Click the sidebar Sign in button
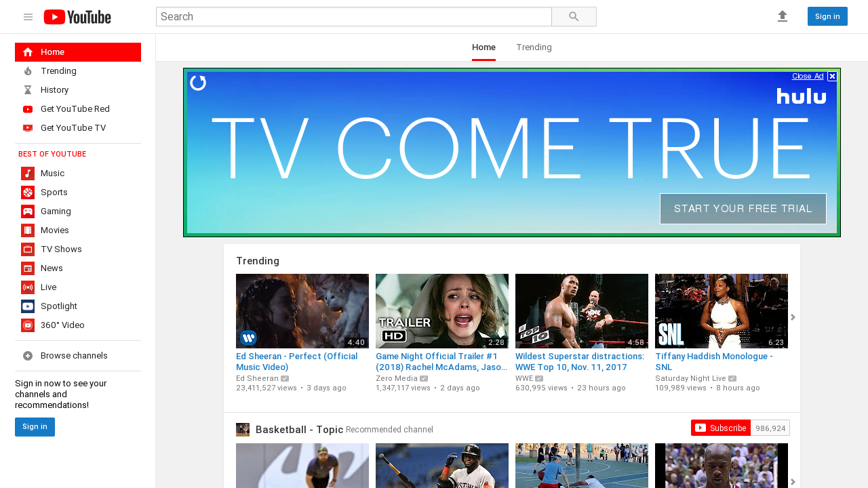This screenshot has height=488, width=868. click(x=35, y=427)
